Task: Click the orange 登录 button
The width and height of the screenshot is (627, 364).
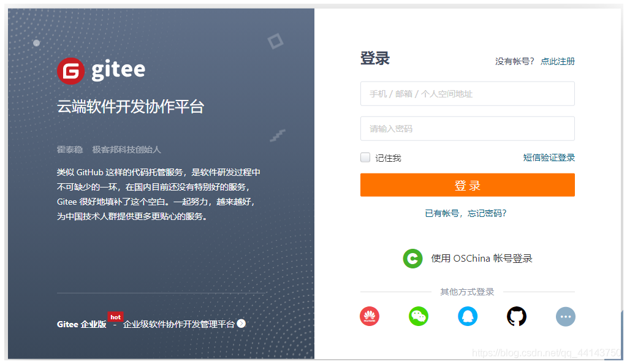Action: point(468,185)
